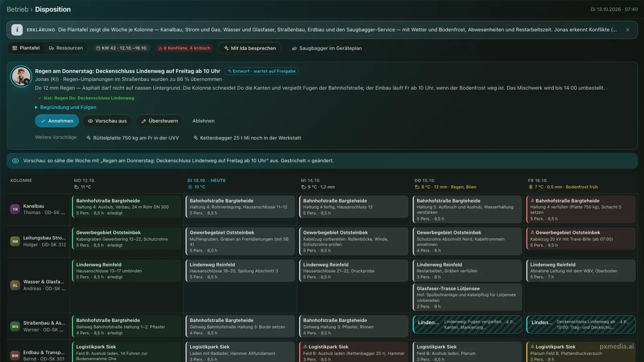The image size is (644, 362).
Task: Expand Begründung und Folgen details
Action: (66, 107)
